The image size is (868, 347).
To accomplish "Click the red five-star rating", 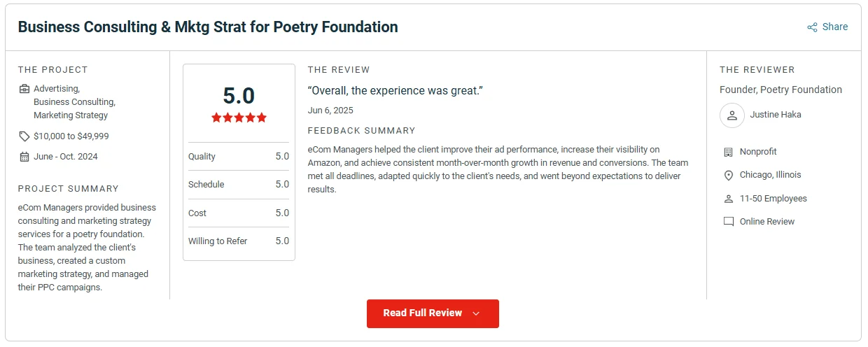I will pyautogui.click(x=239, y=118).
